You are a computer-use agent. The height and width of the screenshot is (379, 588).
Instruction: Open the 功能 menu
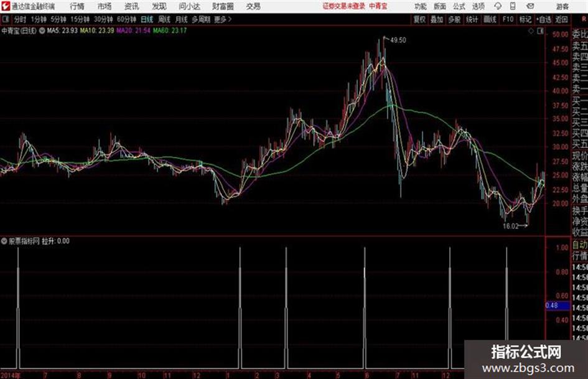tap(421, 6)
